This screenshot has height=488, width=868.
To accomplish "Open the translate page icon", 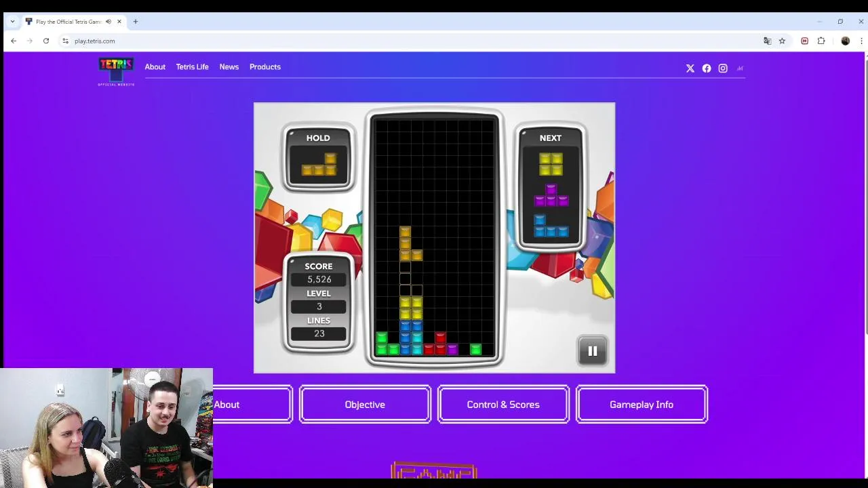I will pos(768,41).
